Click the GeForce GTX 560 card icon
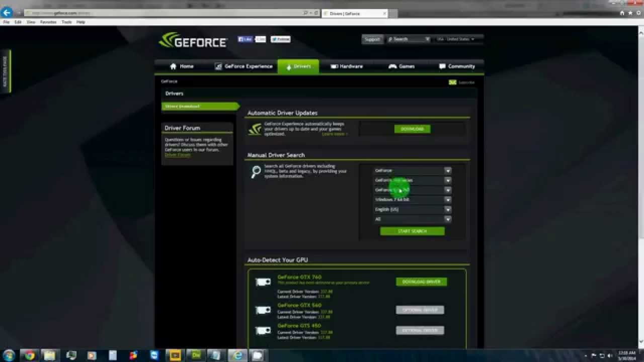The height and width of the screenshot is (362, 644). pyautogui.click(x=263, y=310)
